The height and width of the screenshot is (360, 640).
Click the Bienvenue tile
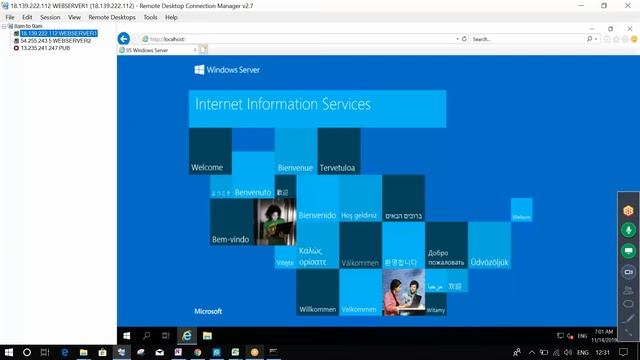pyautogui.click(x=296, y=151)
